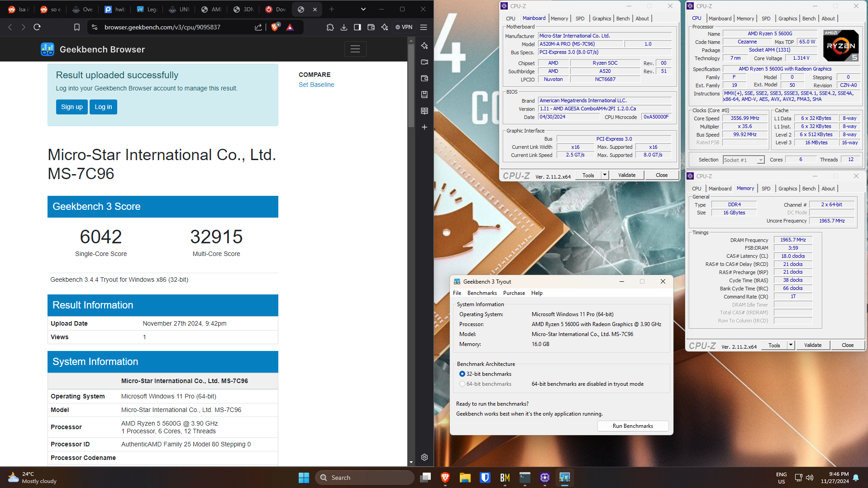Toggle the VPN button in the browser
Screen dimensions: 868x488
point(404,27)
